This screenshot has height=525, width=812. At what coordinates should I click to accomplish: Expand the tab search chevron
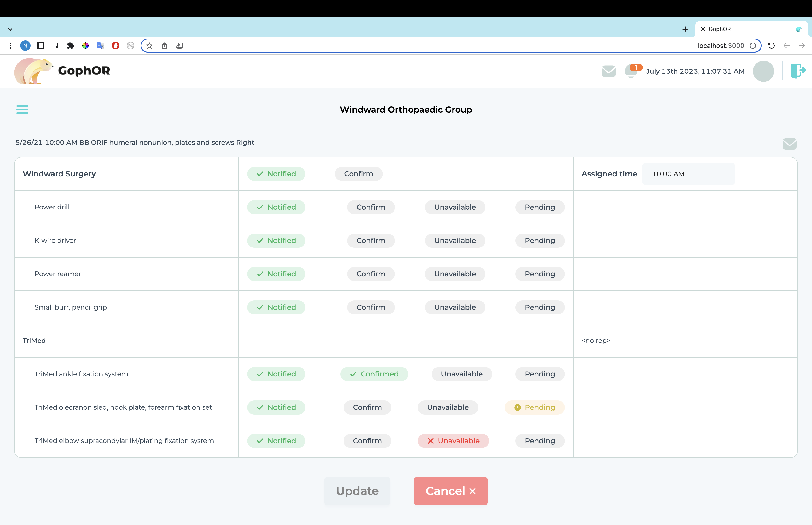[10, 29]
